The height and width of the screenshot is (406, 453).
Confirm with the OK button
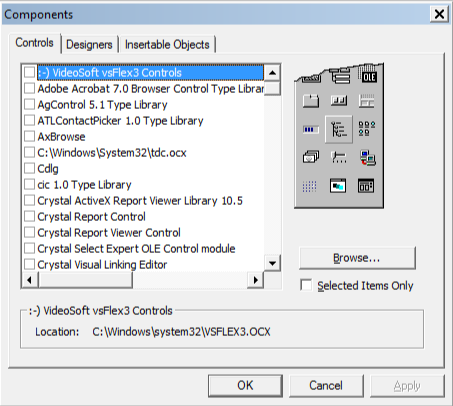pyautogui.click(x=245, y=386)
